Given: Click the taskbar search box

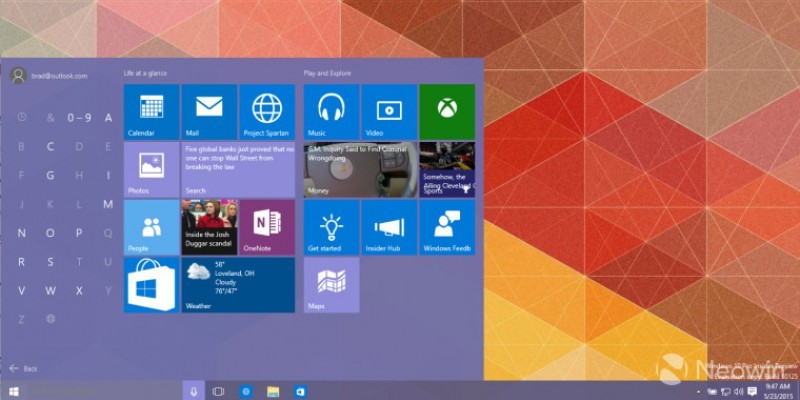Looking at the screenshot, I should (105, 391).
